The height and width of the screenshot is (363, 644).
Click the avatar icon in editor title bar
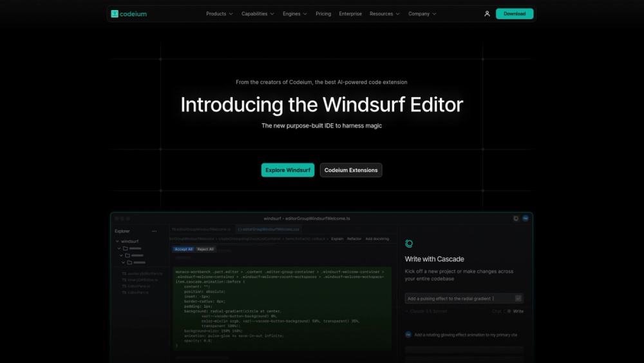coord(526,219)
